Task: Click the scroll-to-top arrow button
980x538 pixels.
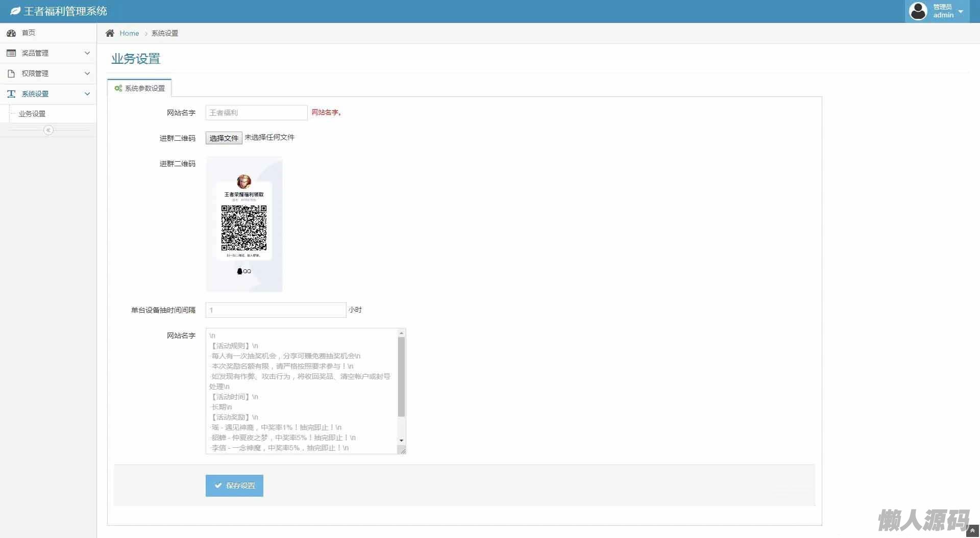Action: point(972,531)
